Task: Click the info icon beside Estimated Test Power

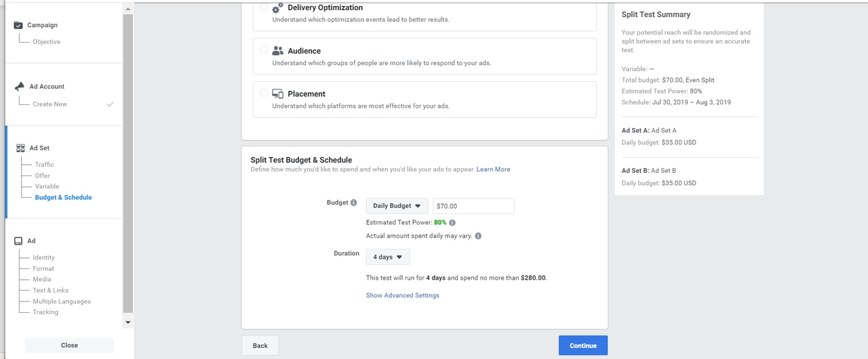Action: coord(452,222)
